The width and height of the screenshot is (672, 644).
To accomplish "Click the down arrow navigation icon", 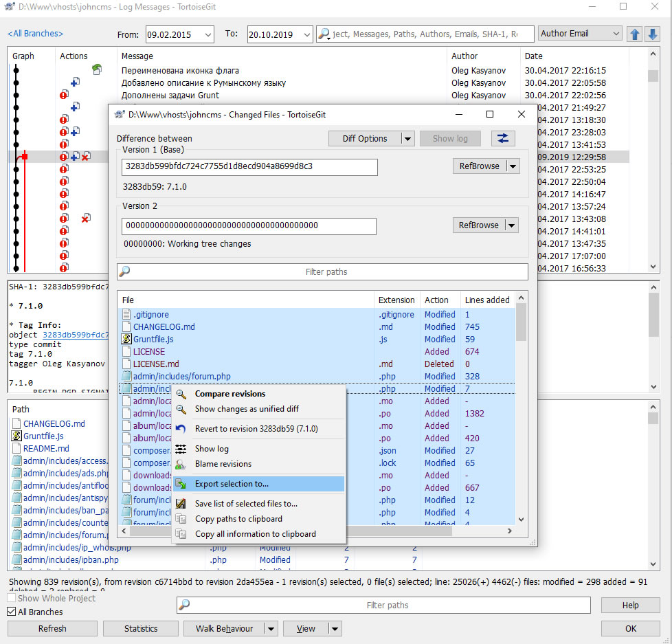I will (x=652, y=34).
